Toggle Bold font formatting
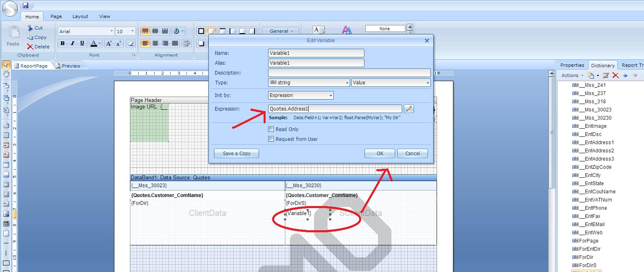Screen dimensions: 644x272 click(63, 43)
